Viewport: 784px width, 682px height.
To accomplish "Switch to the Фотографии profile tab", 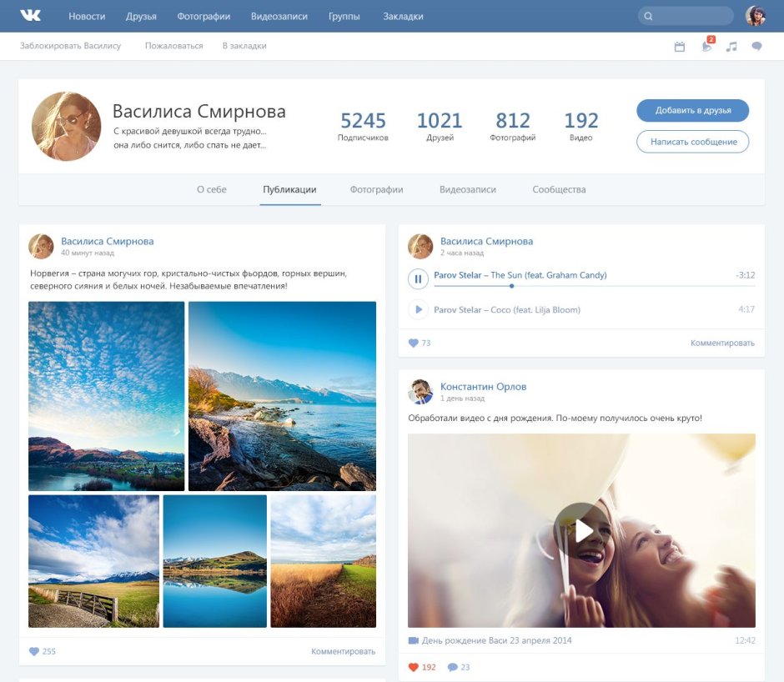I will [x=376, y=189].
